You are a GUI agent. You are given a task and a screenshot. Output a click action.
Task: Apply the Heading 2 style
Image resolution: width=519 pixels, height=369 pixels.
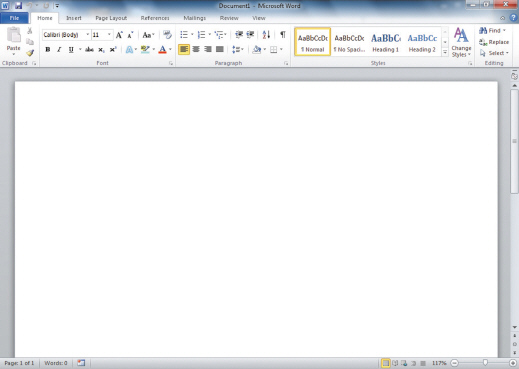tap(422, 42)
